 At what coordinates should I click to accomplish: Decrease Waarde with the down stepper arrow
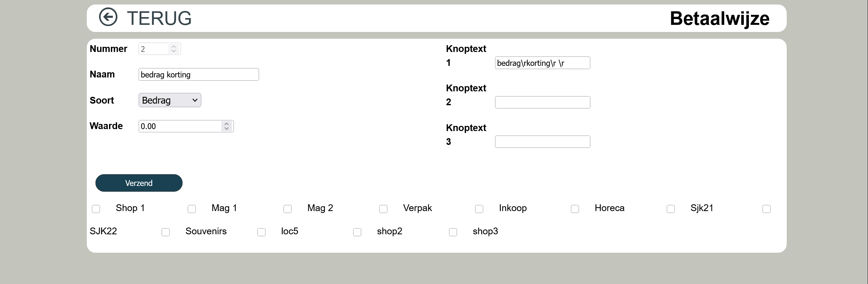226,128
